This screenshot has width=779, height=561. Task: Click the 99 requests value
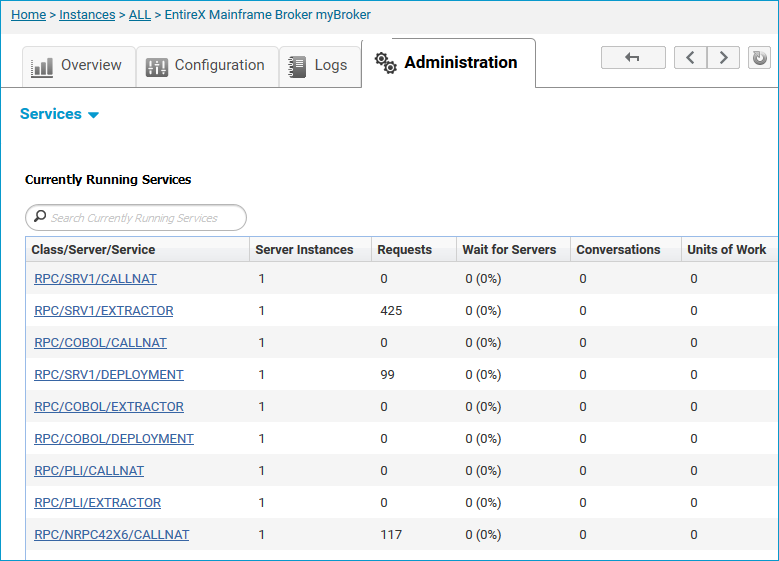click(x=388, y=375)
